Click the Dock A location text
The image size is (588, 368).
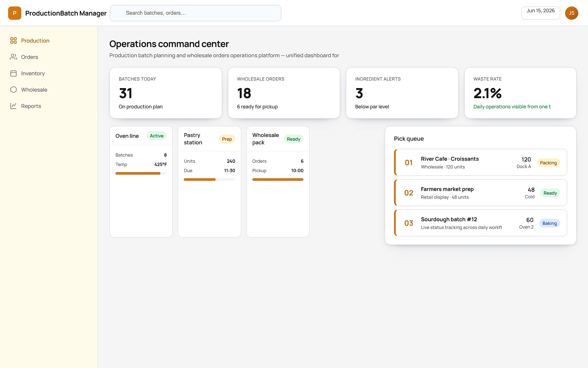[x=524, y=166]
